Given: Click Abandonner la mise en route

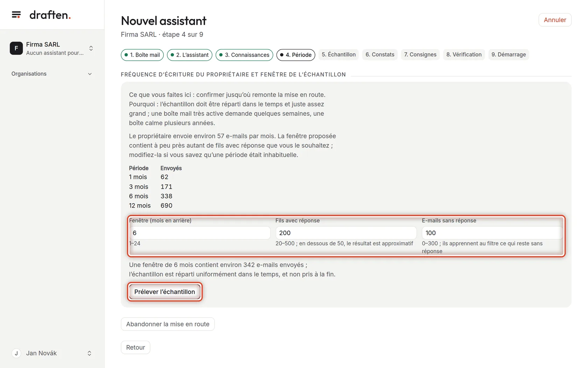Looking at the screenshot, I should point(168,324).
